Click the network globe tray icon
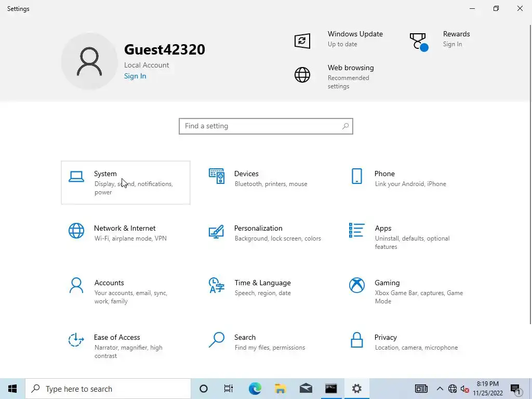The width and height of the screenshot is (532, 399). coord(453,389)
